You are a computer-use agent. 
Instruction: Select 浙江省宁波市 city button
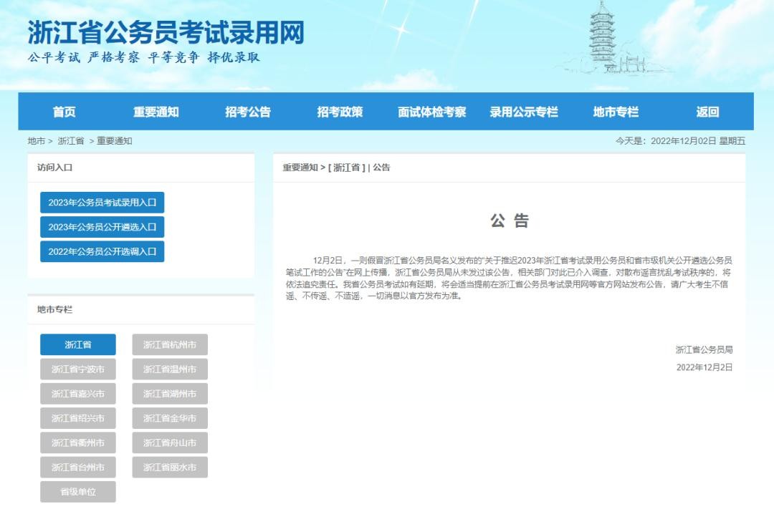coord(77,369)
